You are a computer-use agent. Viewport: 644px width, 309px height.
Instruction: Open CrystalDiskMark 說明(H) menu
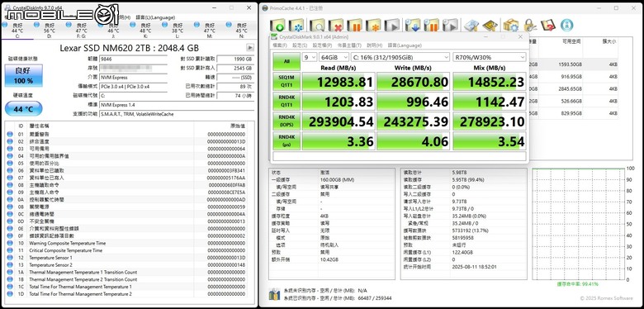point(374,45)
